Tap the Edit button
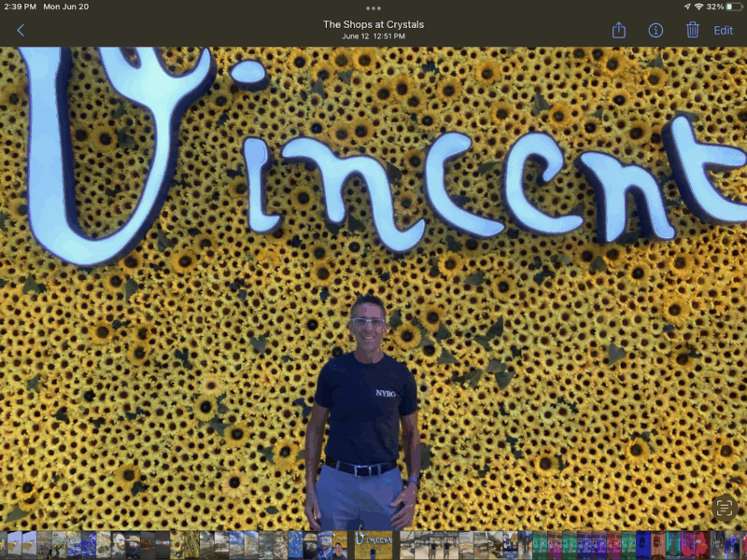This screenshot has height=560, width=747. [x=724, y=31]
